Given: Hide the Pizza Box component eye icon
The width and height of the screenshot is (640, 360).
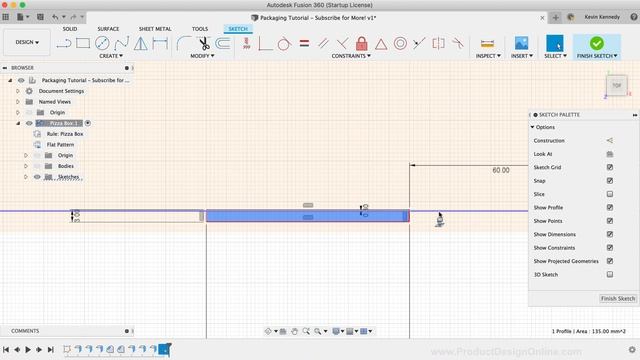Looking at the screenshot, I should coord(29,123).
